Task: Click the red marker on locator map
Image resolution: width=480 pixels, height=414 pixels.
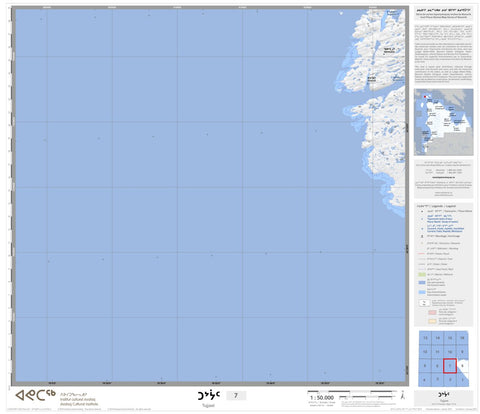Action: 425,97
